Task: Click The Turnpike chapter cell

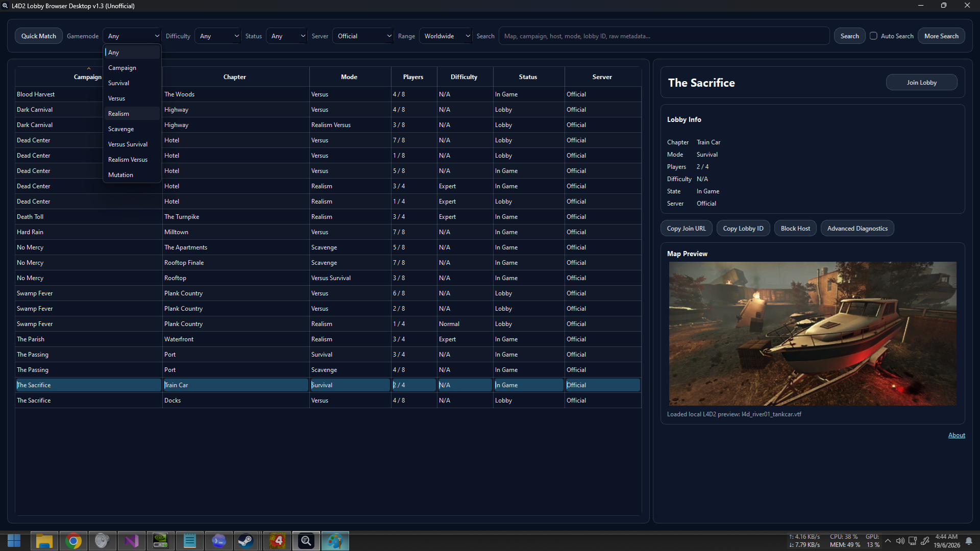Action: pyautogui.click(x=235, y=217)
